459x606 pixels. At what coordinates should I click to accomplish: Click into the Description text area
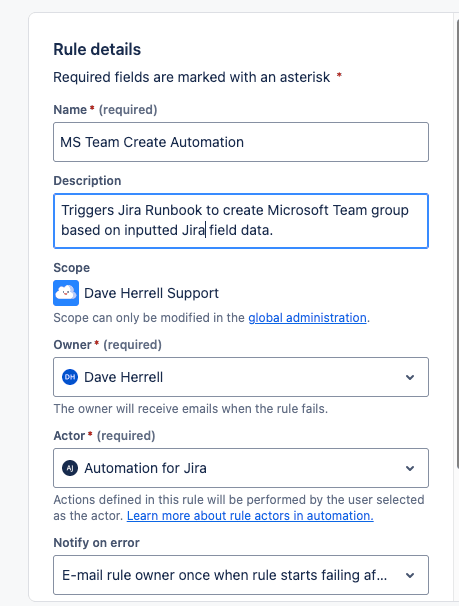pos(241,221)
